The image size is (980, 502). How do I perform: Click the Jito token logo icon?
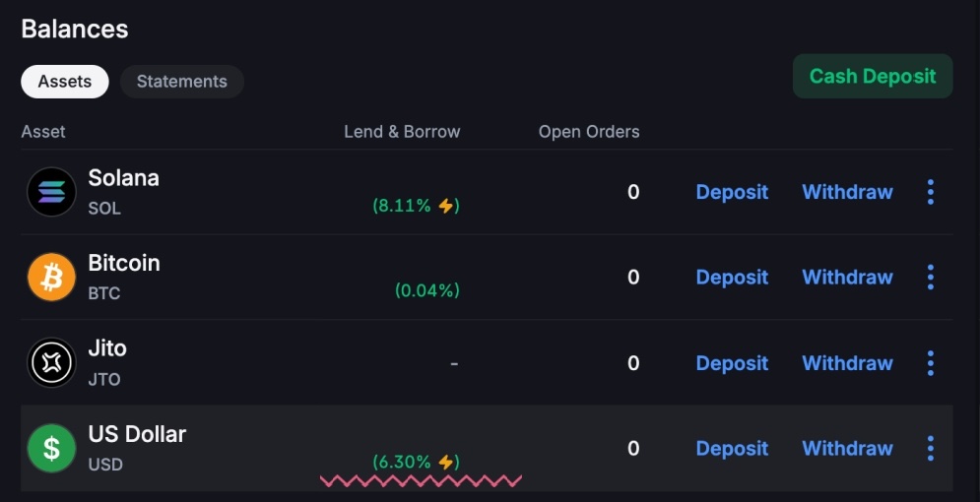tap(51, 363)
